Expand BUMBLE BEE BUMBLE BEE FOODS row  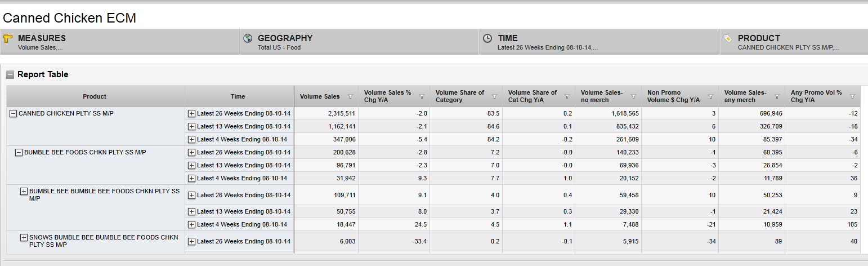click(x=24, y=192)
